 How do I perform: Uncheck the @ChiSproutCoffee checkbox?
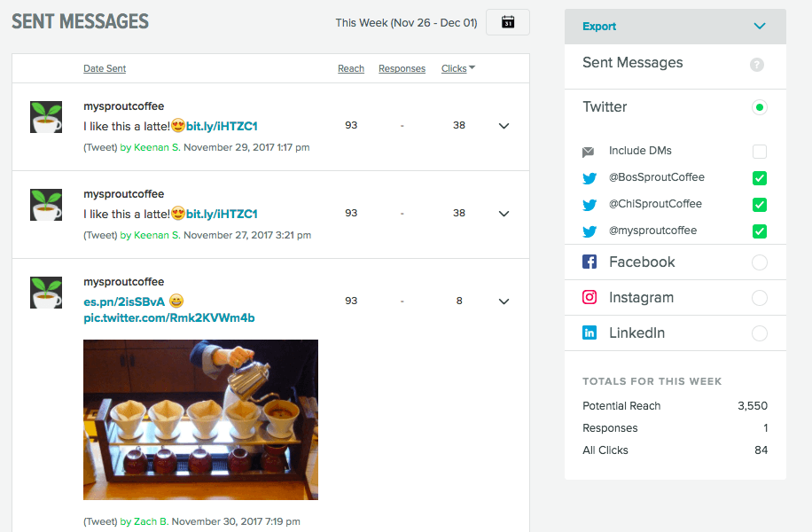coord(759,205)
